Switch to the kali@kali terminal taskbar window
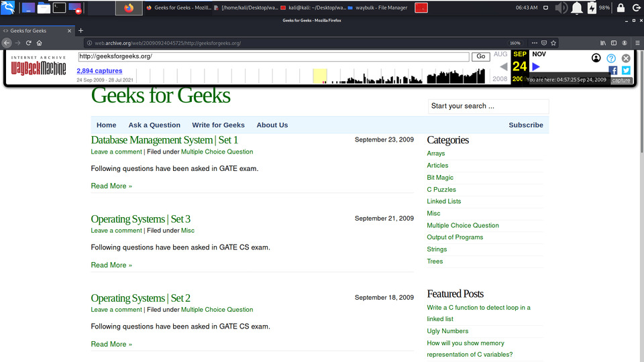This screenshot has height=362, width=644. coord(313,8)
